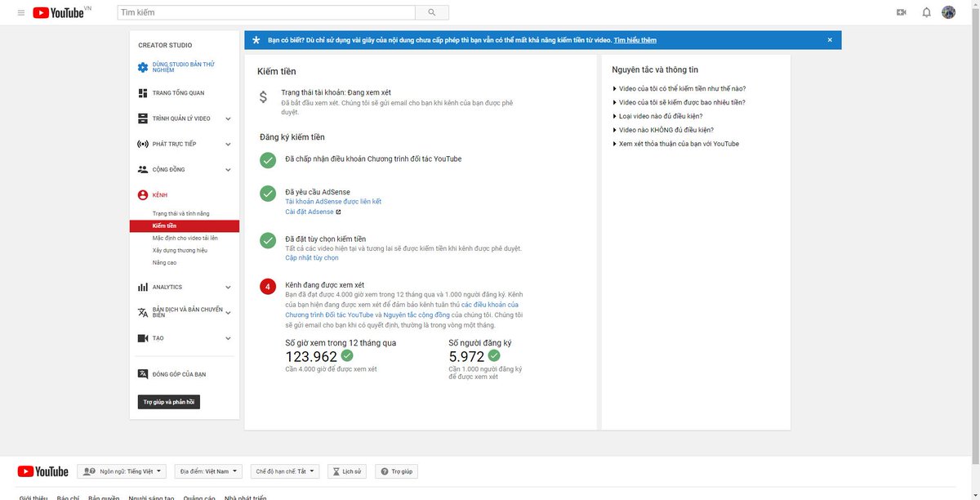The height and width of the screenshot is (500, 980).
Task: Click the dollar sign status icon
Action: 263,97
